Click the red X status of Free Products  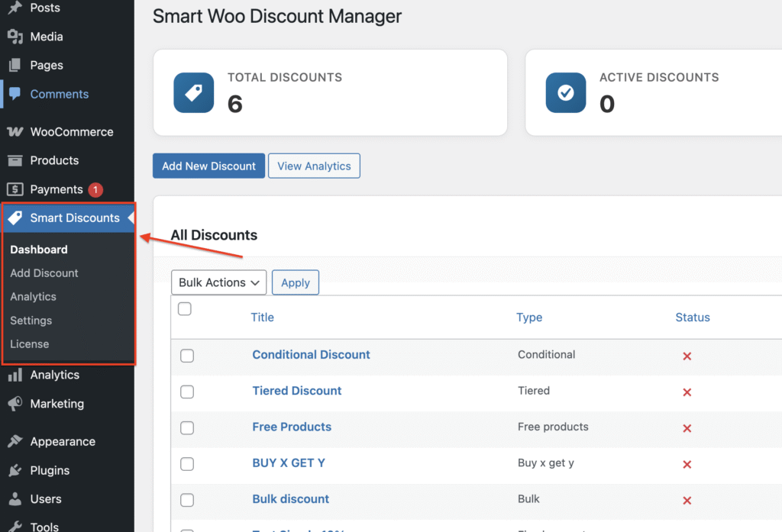click(687, 428)
